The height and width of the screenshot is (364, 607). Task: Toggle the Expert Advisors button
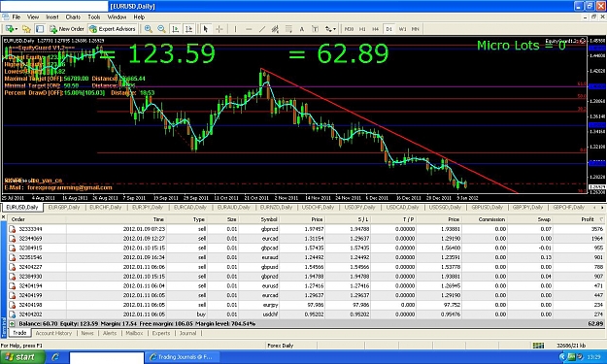(113, 29)
